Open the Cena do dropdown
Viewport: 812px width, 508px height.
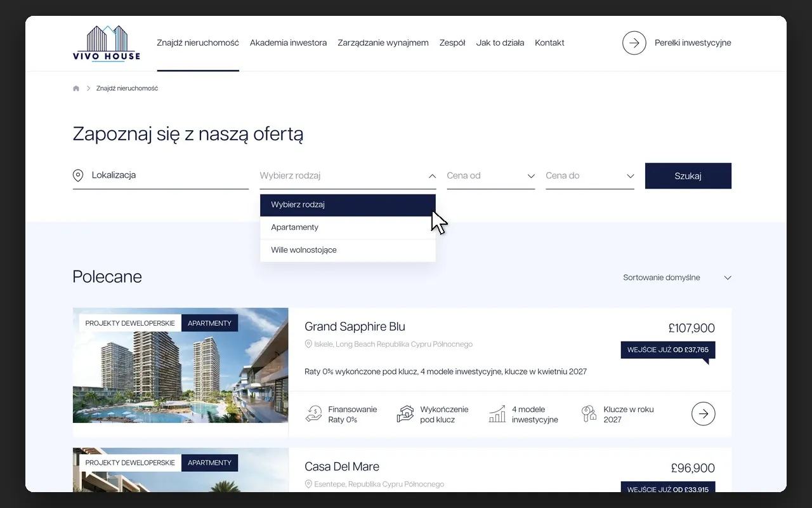[590, 176]
